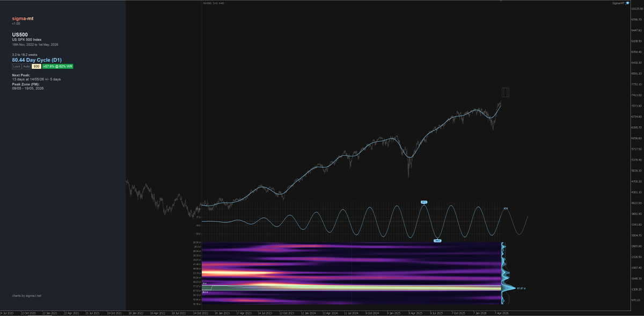This screenshot has width=644, height=316.
Task: Click the current-bar marker icon on cycle wave
Action: (505, 208)
